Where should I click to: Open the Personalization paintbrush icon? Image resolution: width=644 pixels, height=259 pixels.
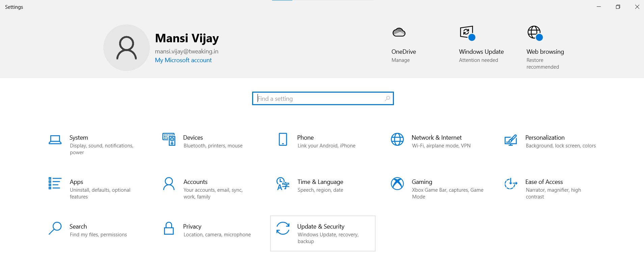pos(511,140)
